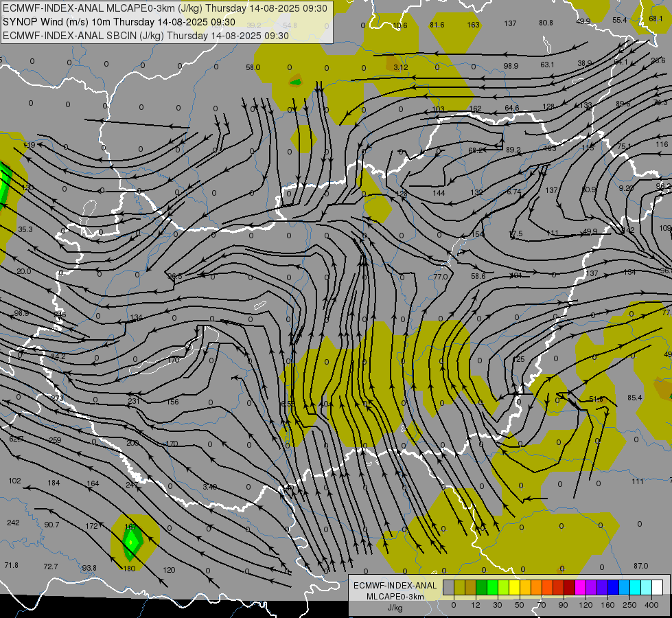The image size is (672, 618).
Task: Click the cyan legend swatch
Action: pos(636,587)
